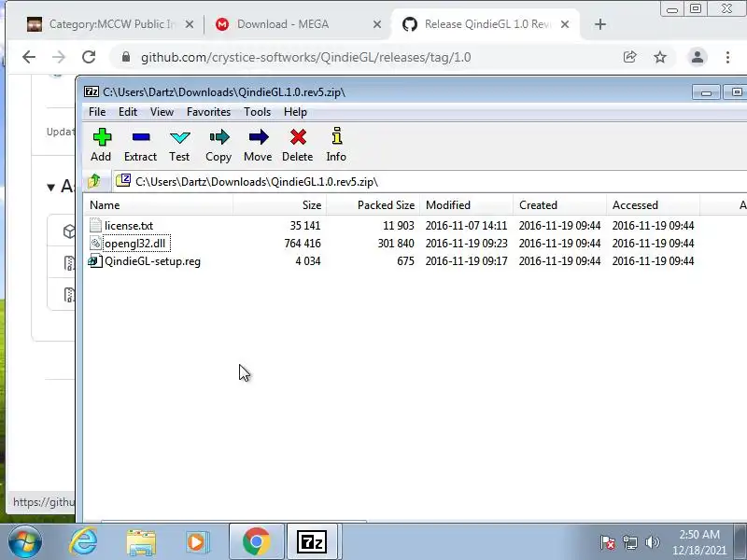Open the Tools menu
This screenshot has width=747, height=560.
click(x=258, y=111)
